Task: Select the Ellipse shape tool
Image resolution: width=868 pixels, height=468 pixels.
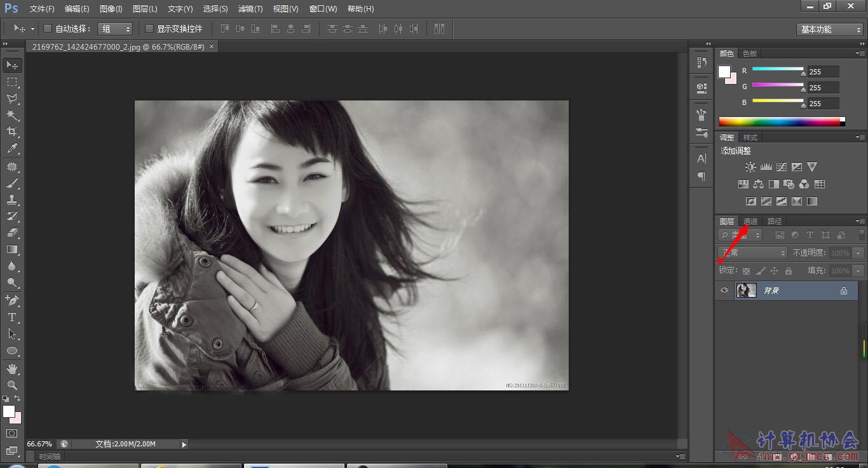Action: [x=12, y=350]
